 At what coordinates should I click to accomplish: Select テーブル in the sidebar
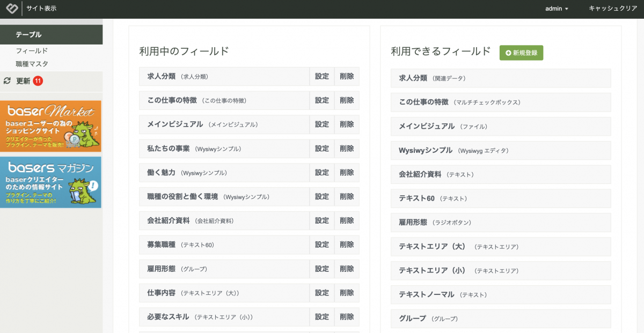[x=28, y=34]
